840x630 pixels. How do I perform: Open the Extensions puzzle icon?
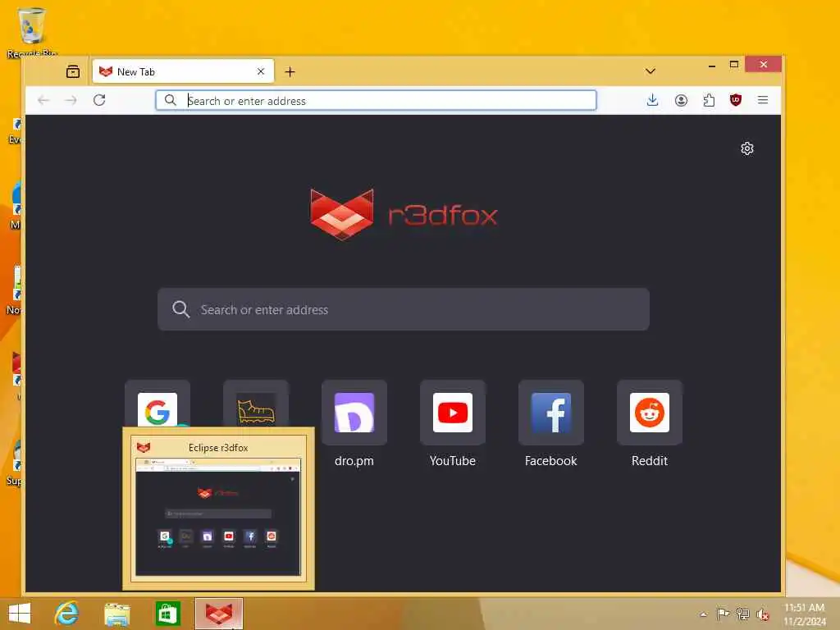coord(709,100)
